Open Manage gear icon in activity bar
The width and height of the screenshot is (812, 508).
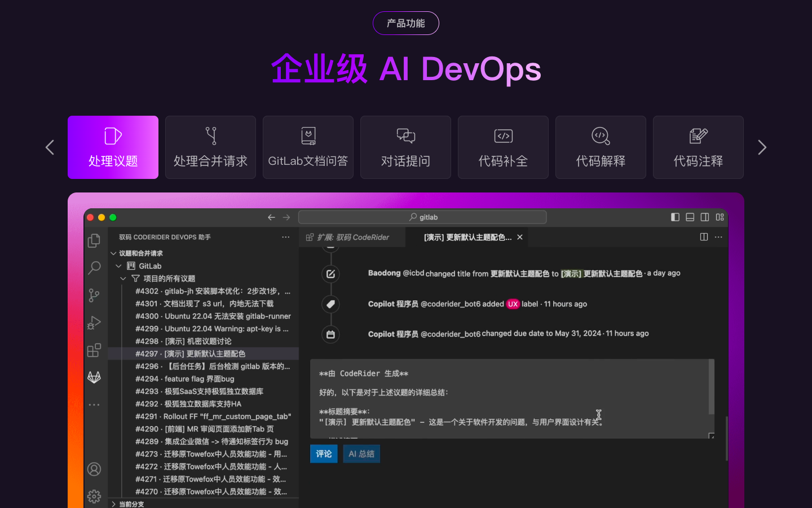pyautogui.click(x=94, y=496)
